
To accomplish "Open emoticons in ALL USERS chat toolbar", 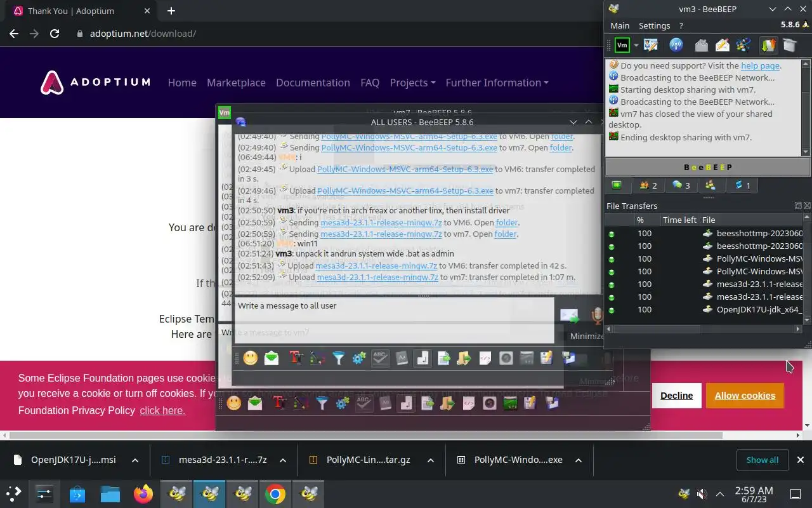I will (251, 358).
